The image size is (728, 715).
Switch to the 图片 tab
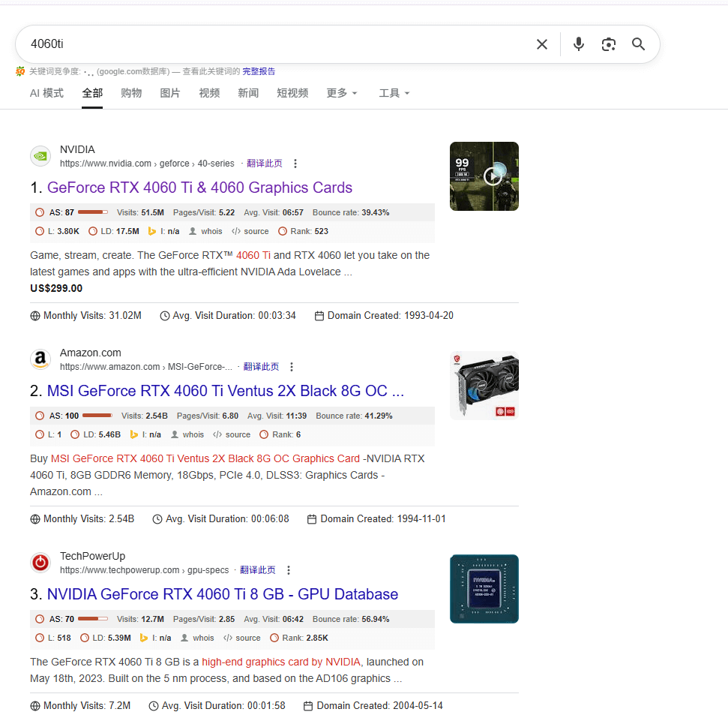[170, 93]
